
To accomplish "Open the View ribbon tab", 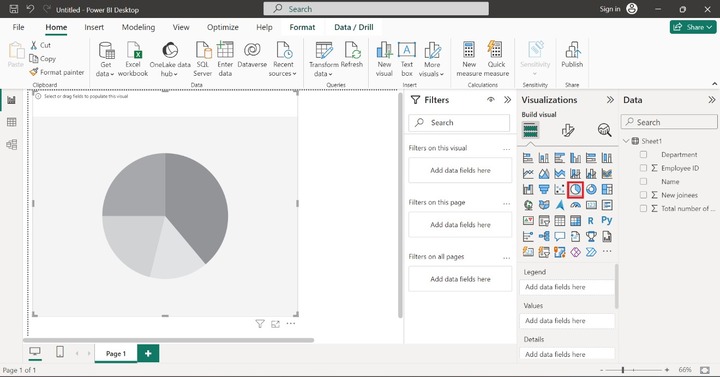I will tap(181, 27).
